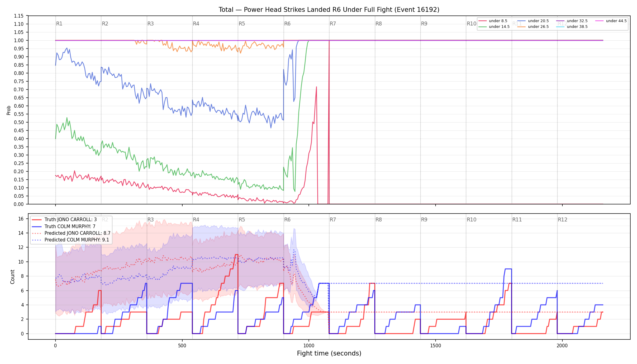
Task: Click the 0.75 tick on the Prob axis
Action: click(x=19, y=81)
